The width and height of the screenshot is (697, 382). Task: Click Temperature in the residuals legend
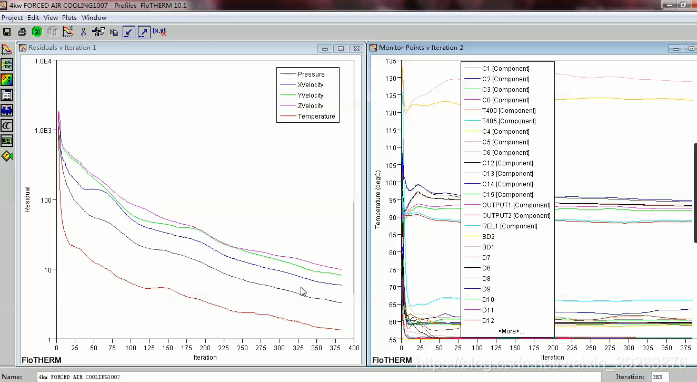pyautogui.click(x=316, y=117)
